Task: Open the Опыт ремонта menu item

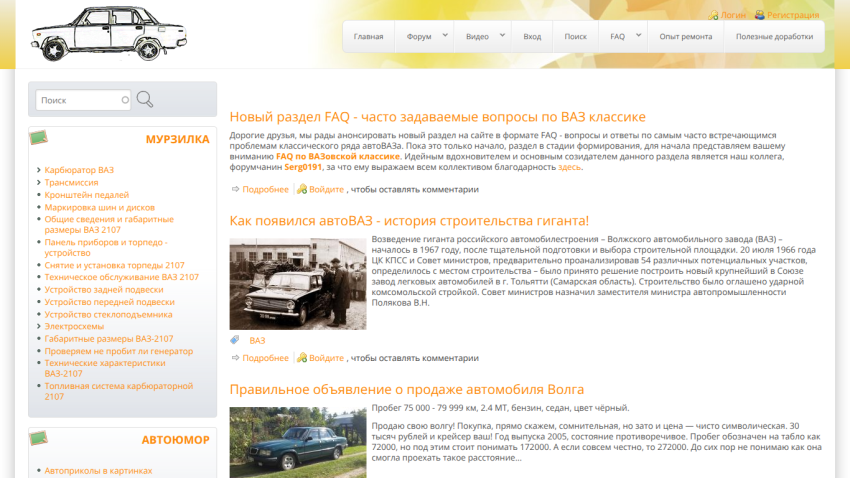Action: pos(686,36)
